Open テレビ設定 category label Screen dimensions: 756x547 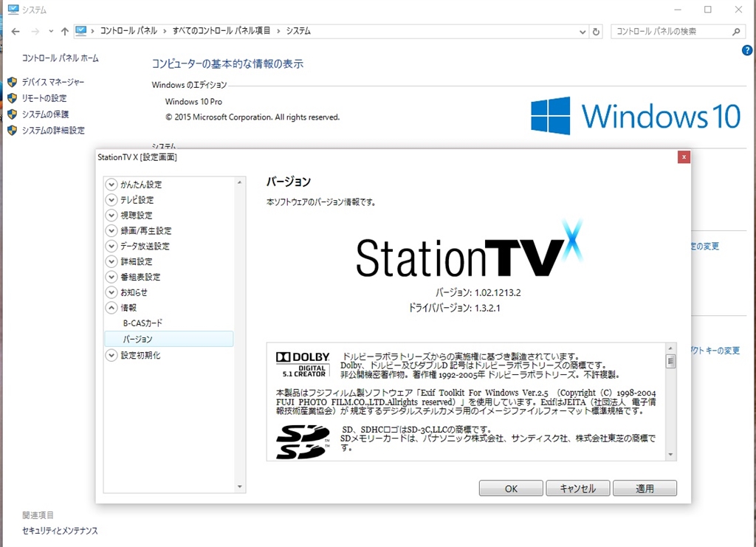click(x=137, y=200)
